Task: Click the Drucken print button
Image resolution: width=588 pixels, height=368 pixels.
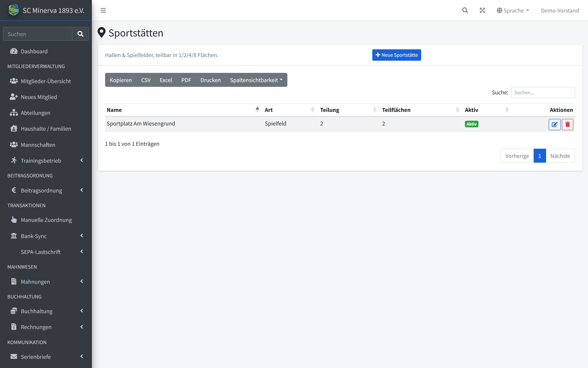Action: (210, 80)
